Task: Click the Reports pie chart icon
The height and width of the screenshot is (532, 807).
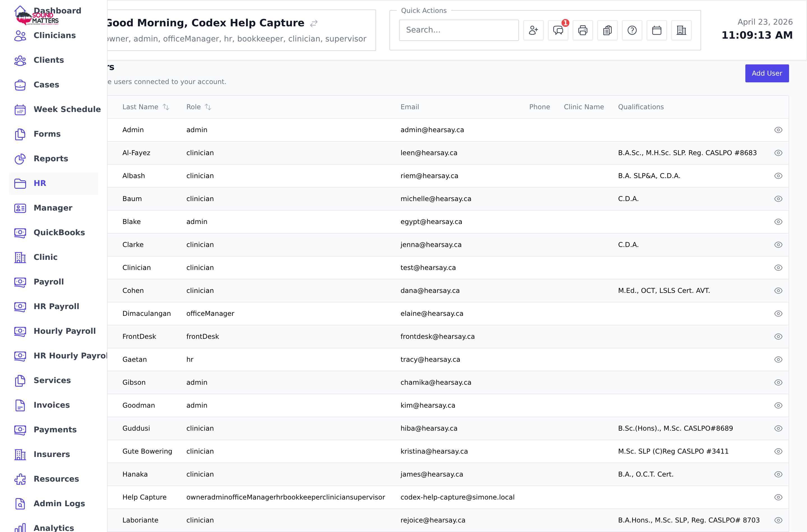Action: (x=20, y=159)
